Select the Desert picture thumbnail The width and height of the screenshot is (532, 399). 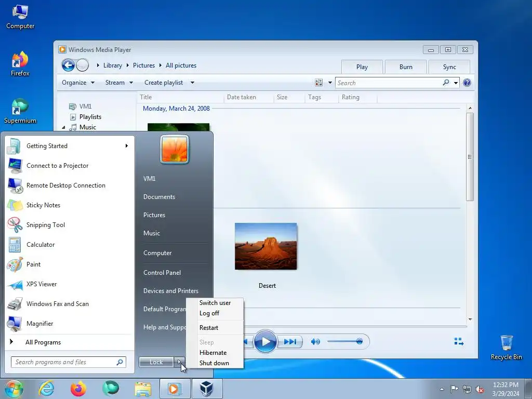click(265, 246)
